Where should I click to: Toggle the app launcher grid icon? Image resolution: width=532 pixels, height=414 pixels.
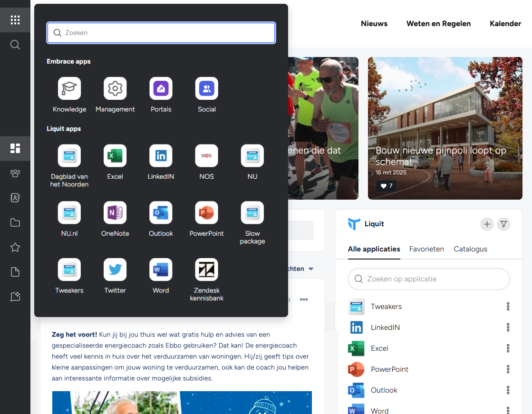[15, 20]
